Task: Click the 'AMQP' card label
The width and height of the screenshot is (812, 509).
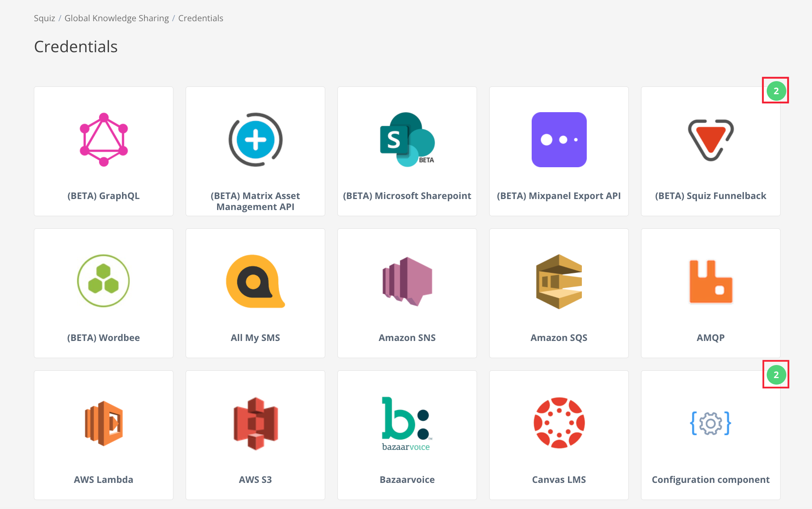Action: pyautogui.click(x=711, y=338)
